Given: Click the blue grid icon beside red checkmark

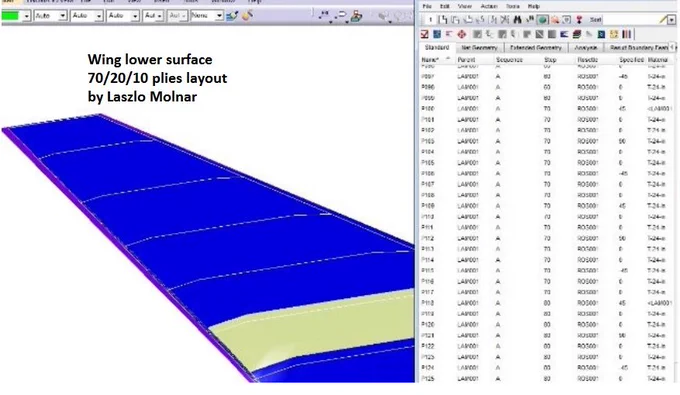Looking at the screenshot, I should click(x=437, y=34).
